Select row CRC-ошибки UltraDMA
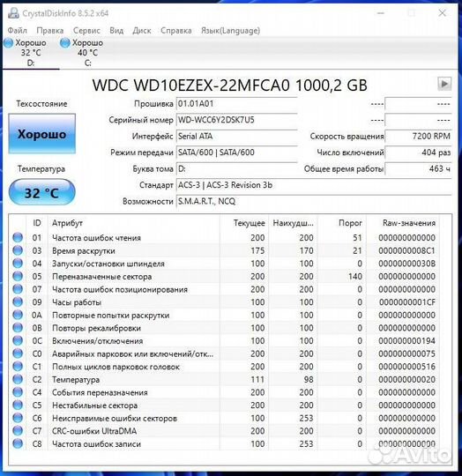 (224, 431)
